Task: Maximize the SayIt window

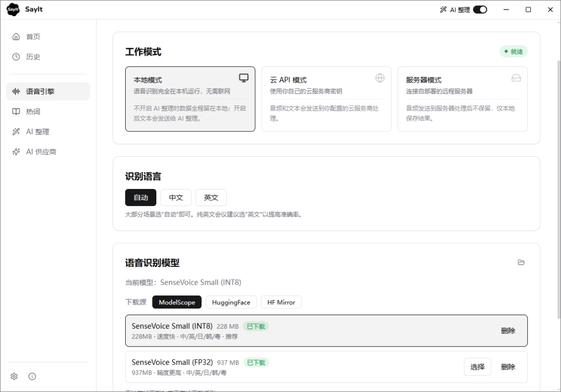Action: pos(528,10)
